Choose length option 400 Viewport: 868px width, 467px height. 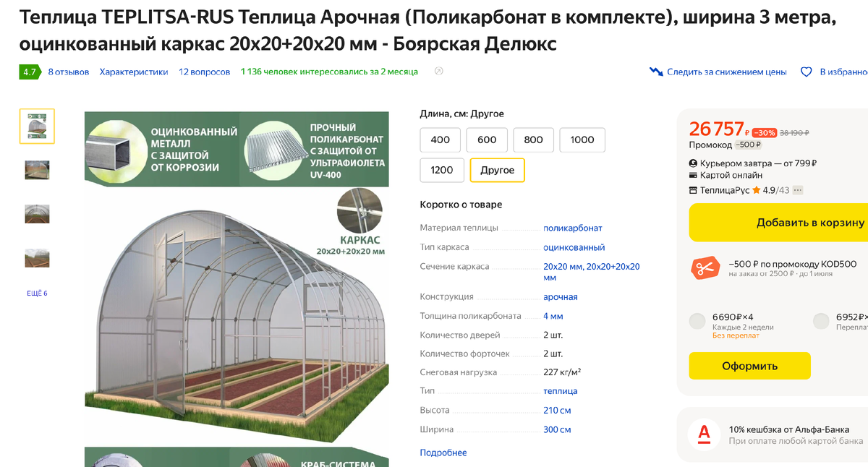[x=440, y=140]
